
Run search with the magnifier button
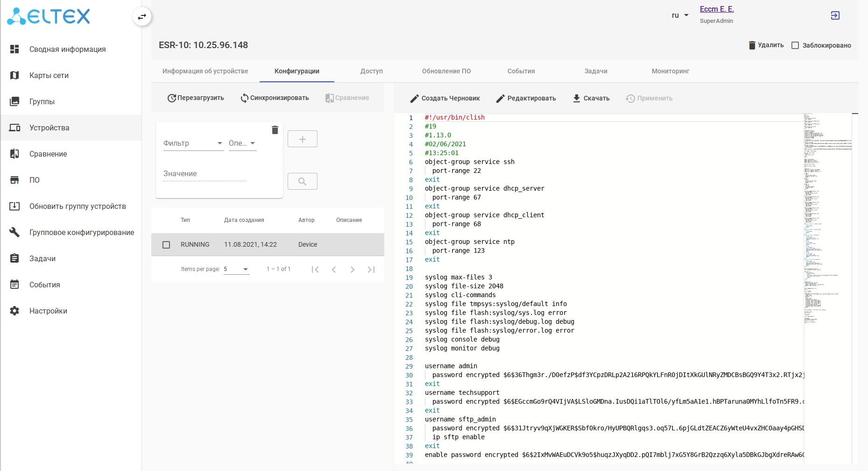pos(302,181)
